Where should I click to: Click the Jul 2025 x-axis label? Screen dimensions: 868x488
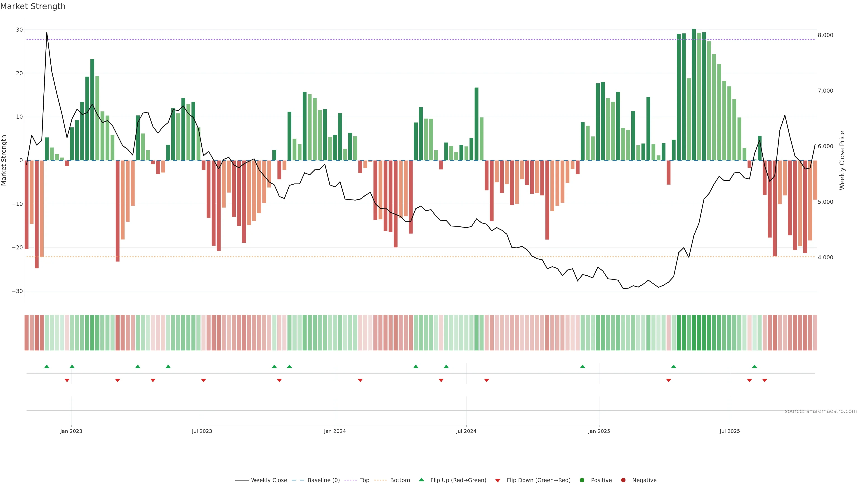point(729,431)
